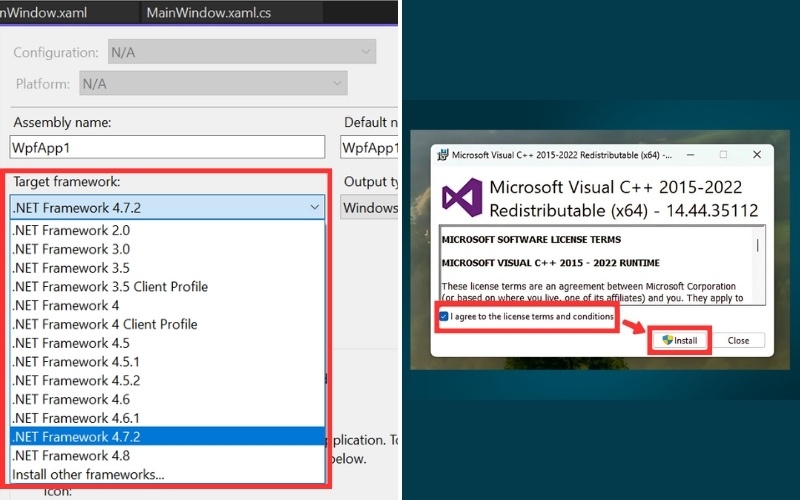Select .NET Framework 2.0
This screenshot has height=500, width=800.
(167, 230)
